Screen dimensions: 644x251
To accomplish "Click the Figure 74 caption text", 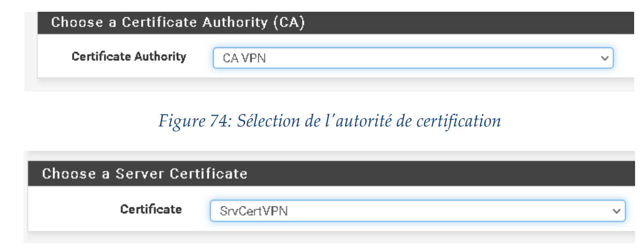I will (x=329, y=121).
